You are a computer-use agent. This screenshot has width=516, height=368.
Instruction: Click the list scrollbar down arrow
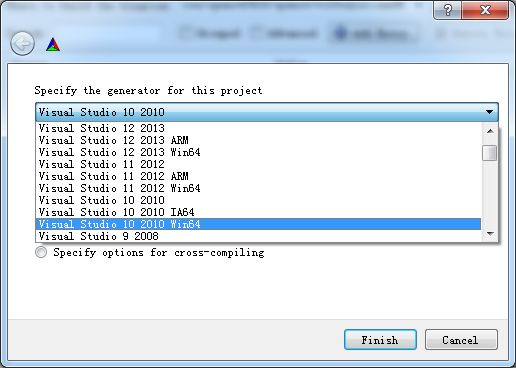490,234
